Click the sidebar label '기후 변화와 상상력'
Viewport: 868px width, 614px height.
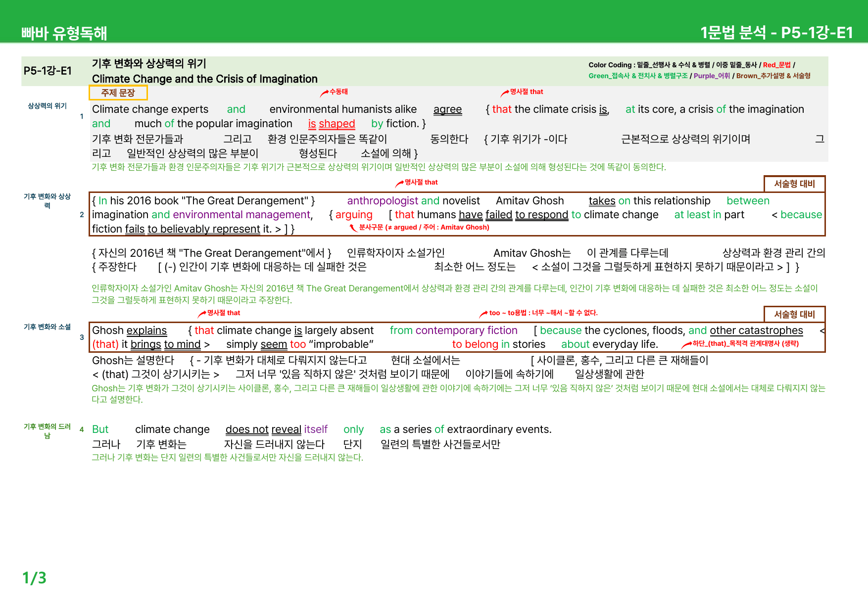point(47,200)
